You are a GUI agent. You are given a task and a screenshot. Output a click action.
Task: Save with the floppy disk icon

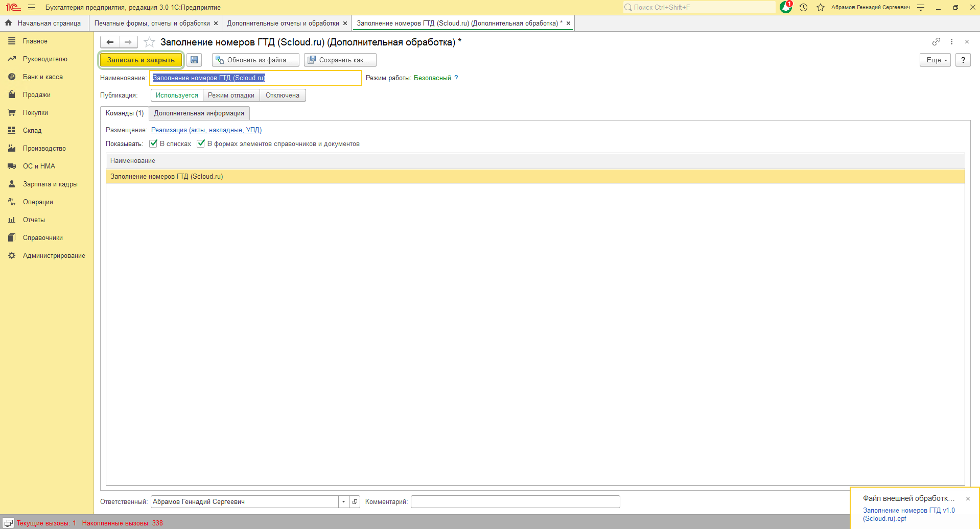click(x=194, y=60)
